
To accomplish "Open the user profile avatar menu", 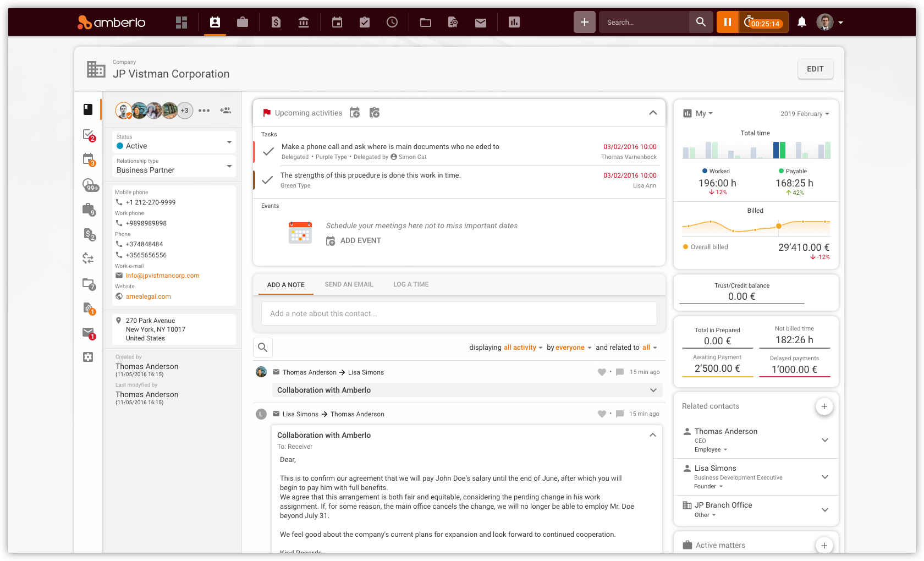I will coord(829,23).
